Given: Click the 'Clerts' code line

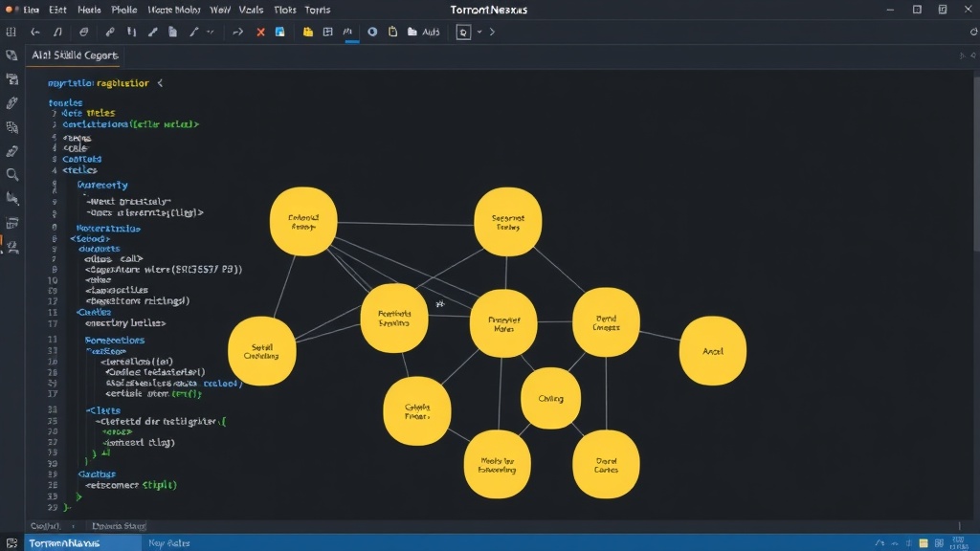Looking at the screenshot, I should click(103, 411).
